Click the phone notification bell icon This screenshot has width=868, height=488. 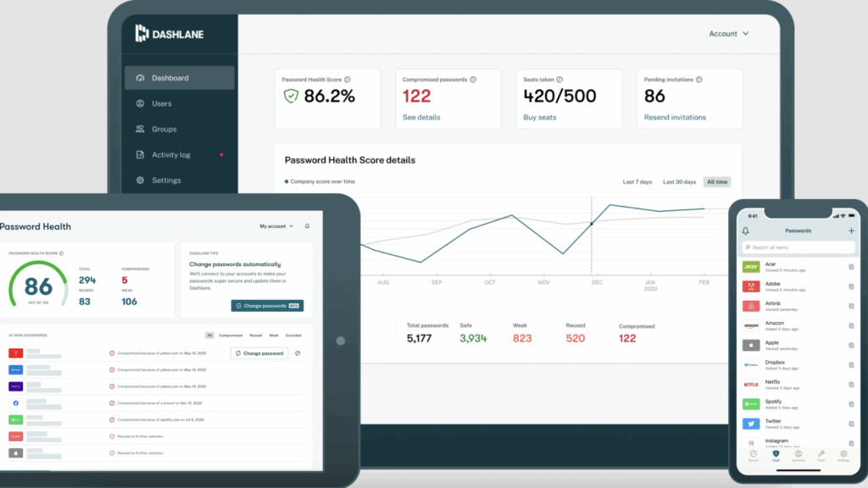(x=746, y=230)
